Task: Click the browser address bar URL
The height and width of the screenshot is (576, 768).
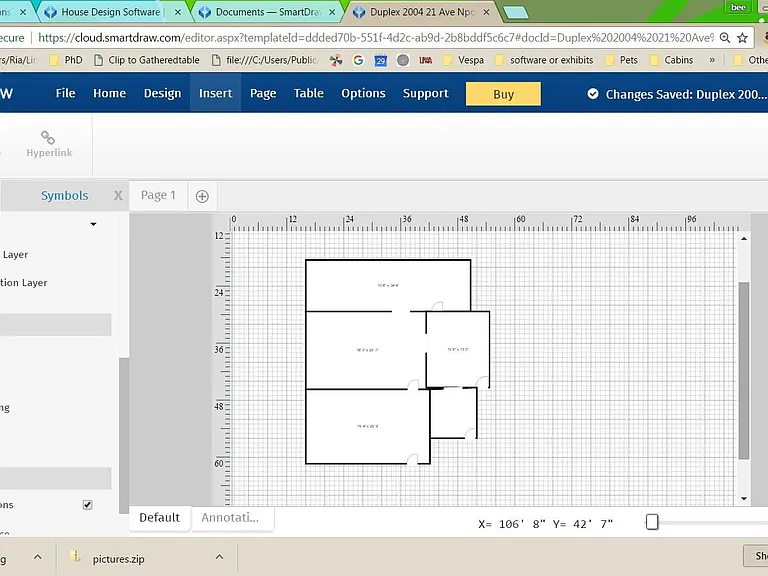Action: click(x=375, y=38)
